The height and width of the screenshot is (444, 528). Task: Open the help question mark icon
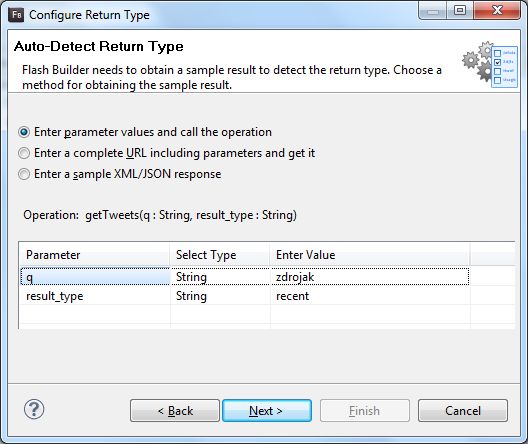[x=34, y=410]
